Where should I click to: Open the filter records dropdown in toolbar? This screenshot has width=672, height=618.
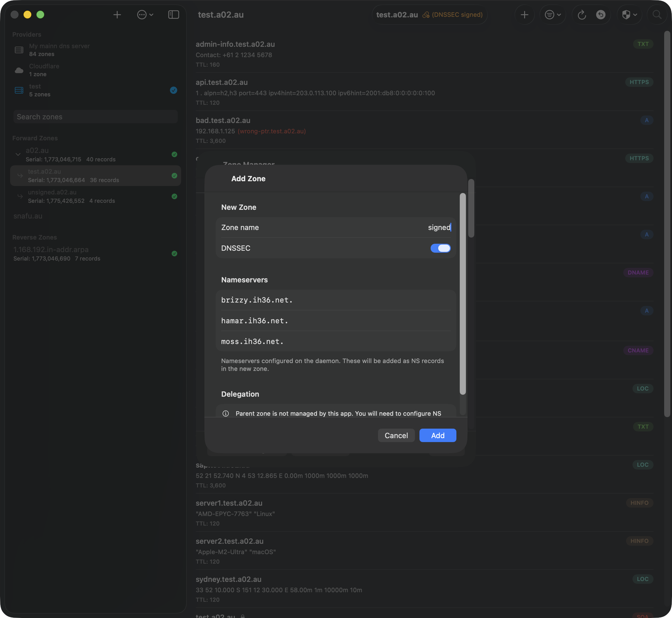pyautogui.click(x=552, y=15)
